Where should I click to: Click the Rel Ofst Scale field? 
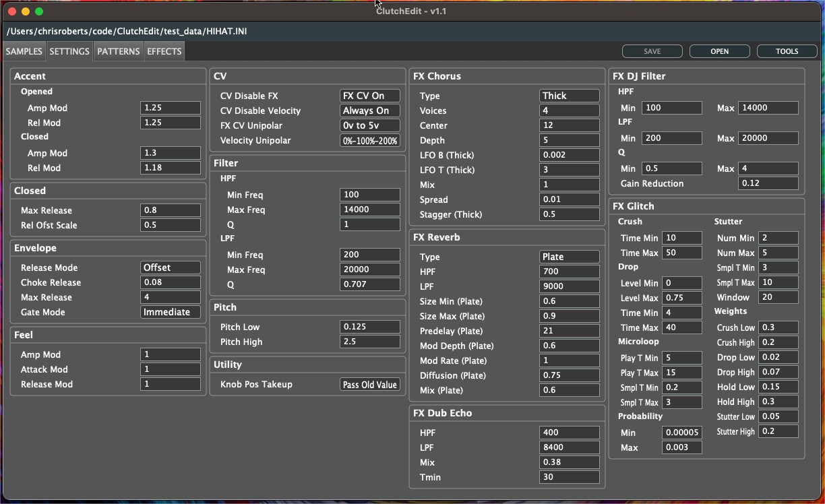pos(171,225)
